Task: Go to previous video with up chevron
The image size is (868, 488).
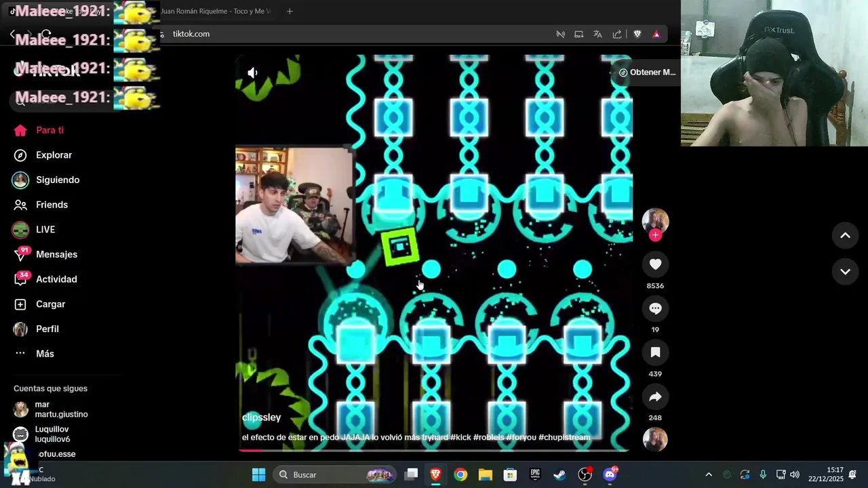Action: click(845, 235)
